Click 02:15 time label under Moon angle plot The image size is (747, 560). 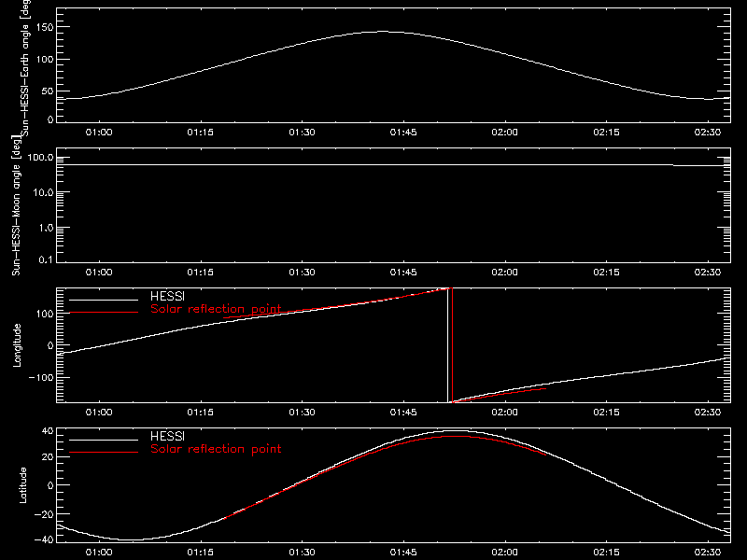coord(606,272)
